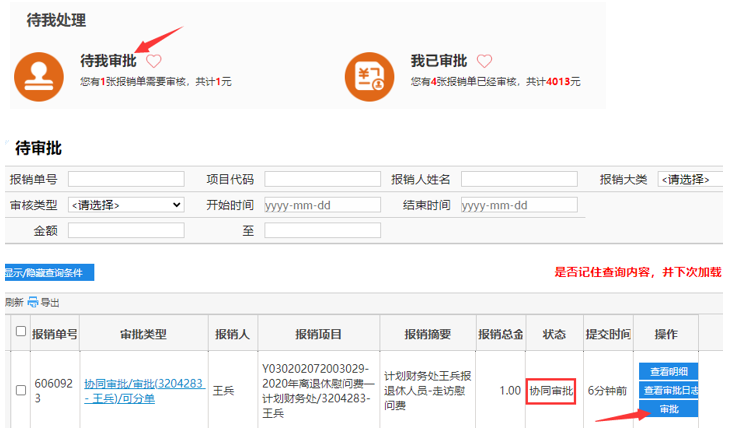Click the heart icon beside 我已审批
This screenshot has height=434, width=731.
click(484, 61)
